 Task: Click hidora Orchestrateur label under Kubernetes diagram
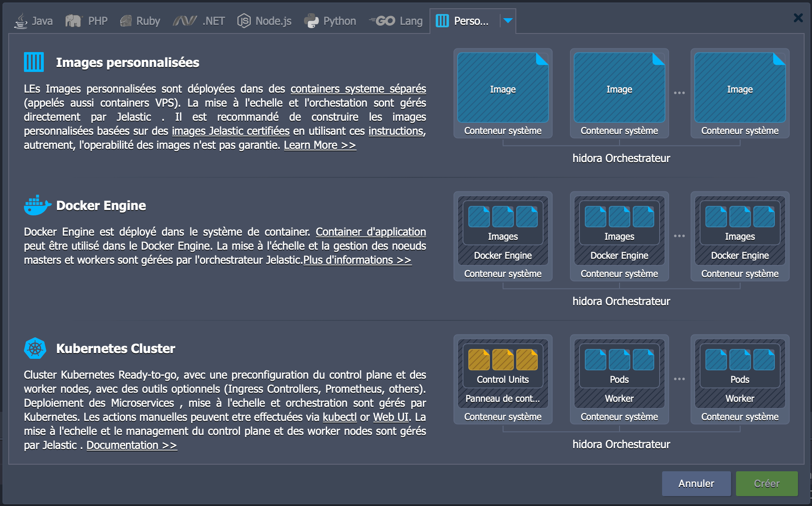click(x=621, y=444)
